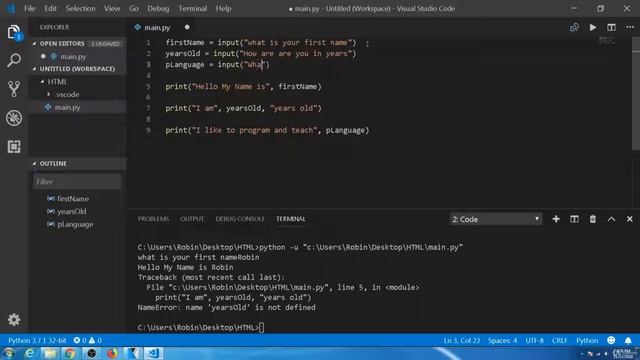Open the Source Control view
The image size is (640, 360).
(x=14, y=89)
